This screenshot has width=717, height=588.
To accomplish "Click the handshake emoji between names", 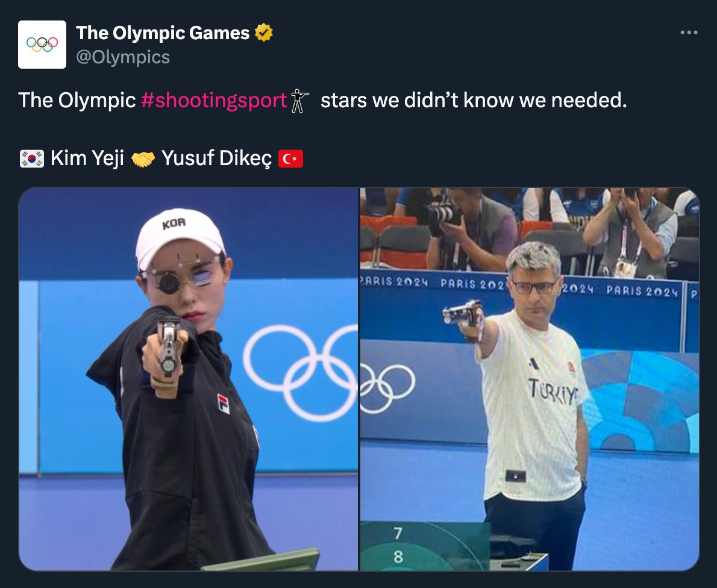I will 143,158.
